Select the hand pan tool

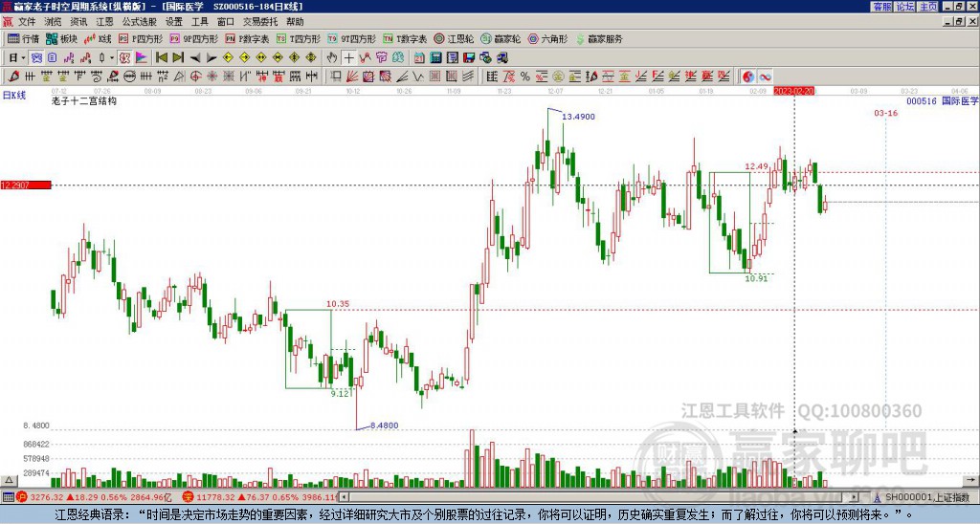[332, 57]
